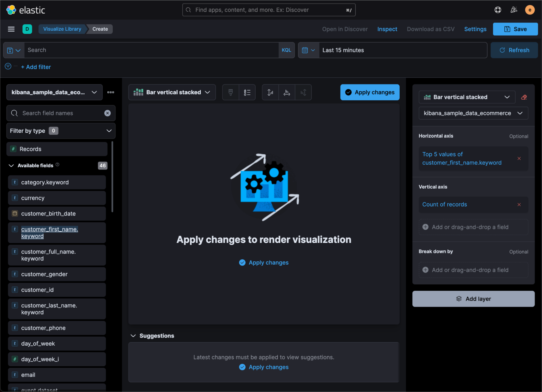
Task: Expand the Filter by type dropdown
Action: [x=61, y=131]
